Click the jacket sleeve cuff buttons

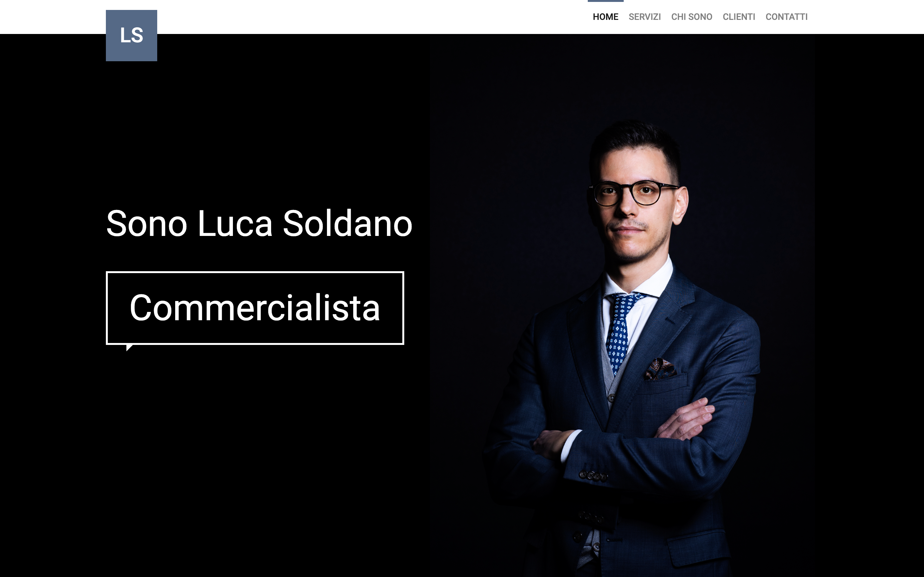click(593, 475)
